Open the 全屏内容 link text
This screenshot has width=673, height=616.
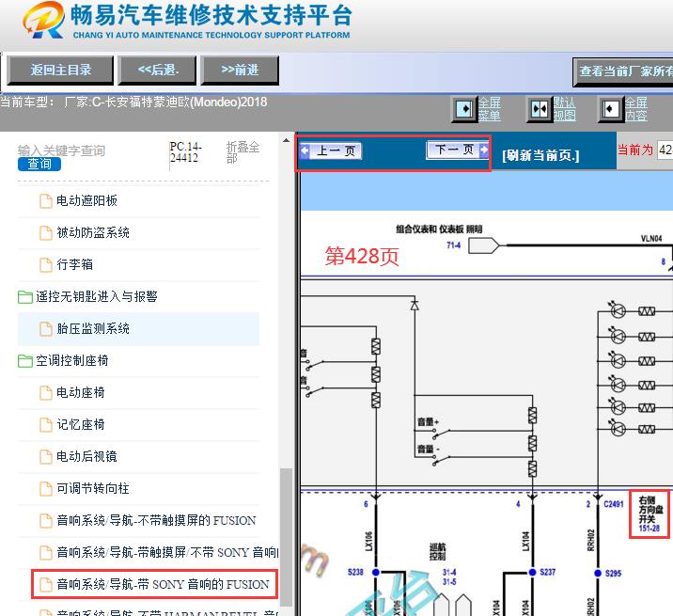tap(636, 109)
